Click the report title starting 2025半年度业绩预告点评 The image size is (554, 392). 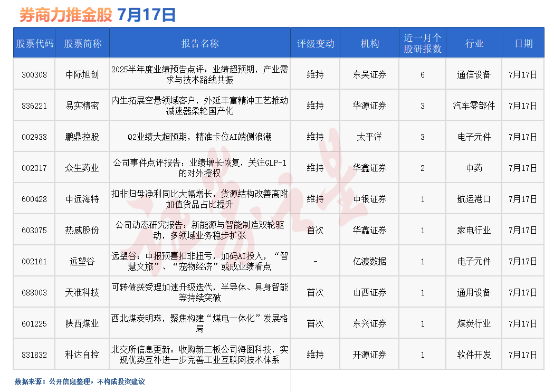pos(200,74)
